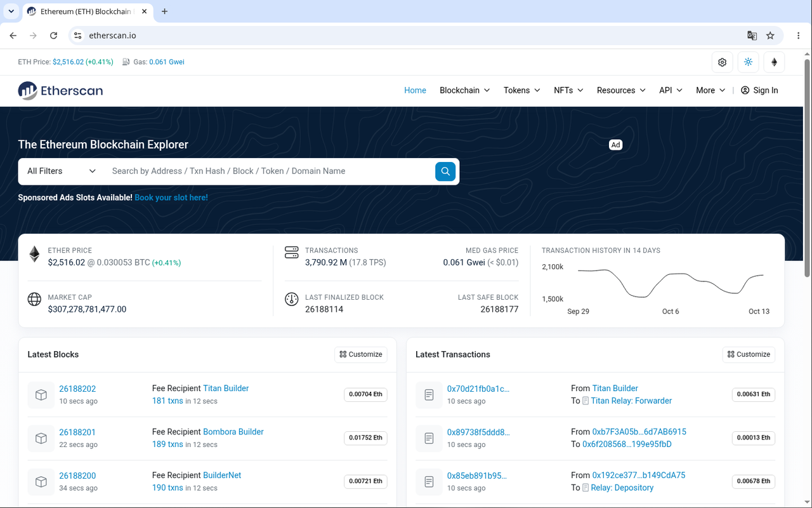Image resolution: width=812 pixels, height=508 pixels.
Task: Click the translate page icon in address bar
Action: tap(752, 36)
